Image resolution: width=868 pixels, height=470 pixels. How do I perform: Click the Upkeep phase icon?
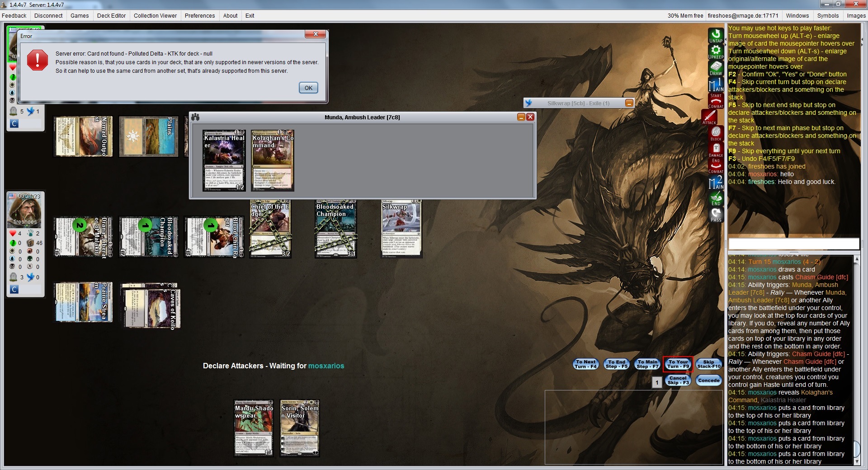(716, 52)
